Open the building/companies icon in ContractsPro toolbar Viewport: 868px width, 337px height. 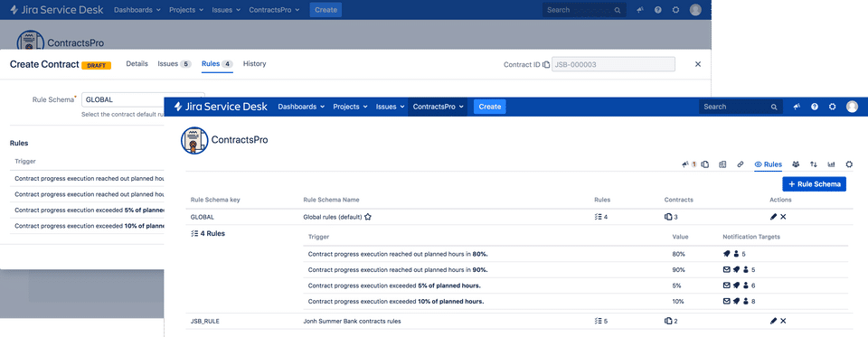pos(722,164)
